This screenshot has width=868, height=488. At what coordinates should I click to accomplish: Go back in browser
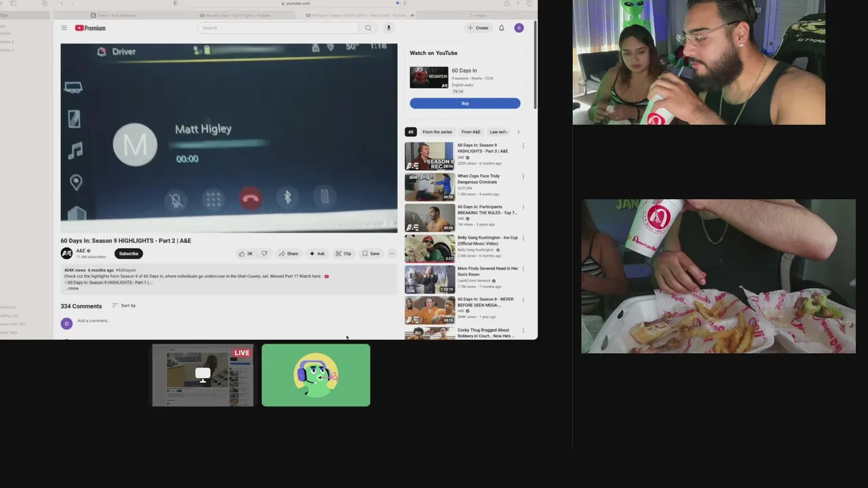click(x=62, y=3)
